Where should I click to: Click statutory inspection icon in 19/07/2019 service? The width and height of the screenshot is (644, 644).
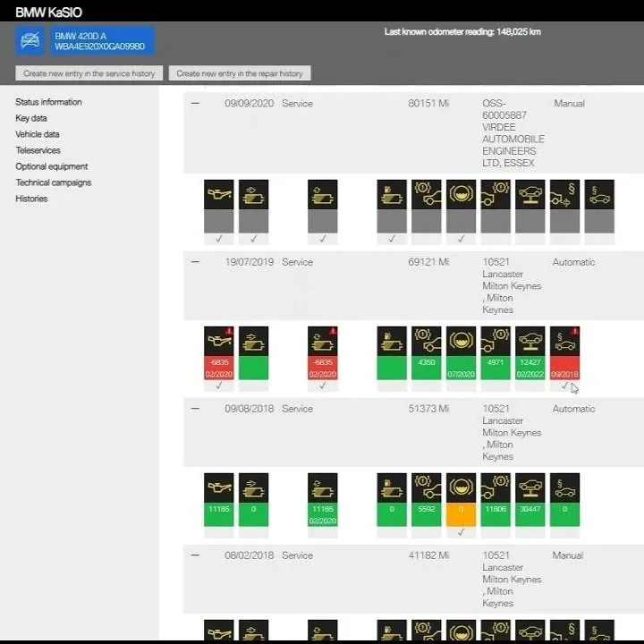(564, 342)
